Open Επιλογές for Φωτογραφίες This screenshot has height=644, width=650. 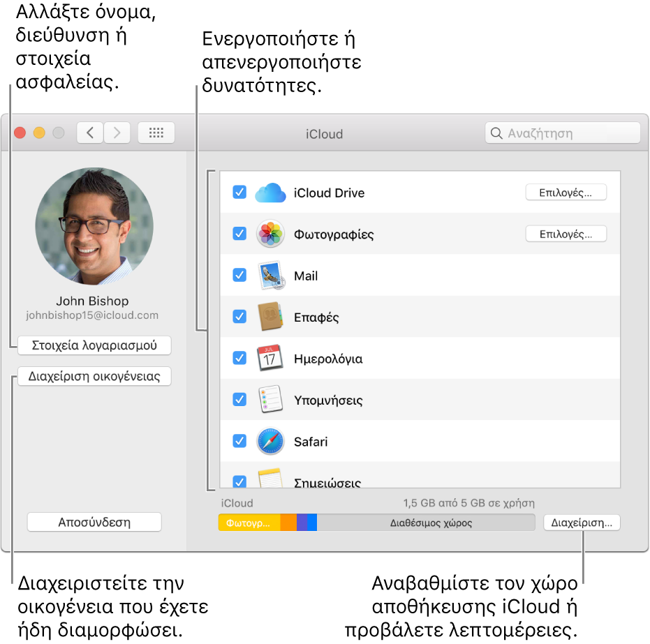click(566, 234)
